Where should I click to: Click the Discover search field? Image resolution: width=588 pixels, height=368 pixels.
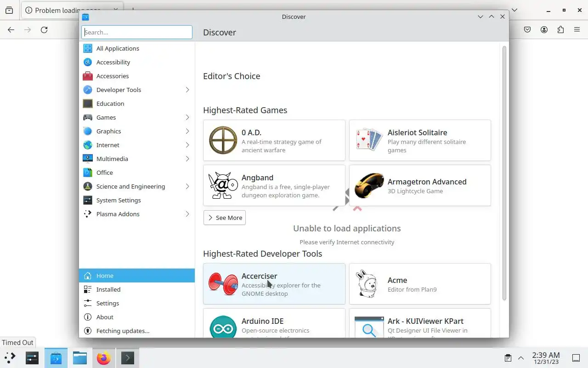click(x=137, y=32)
